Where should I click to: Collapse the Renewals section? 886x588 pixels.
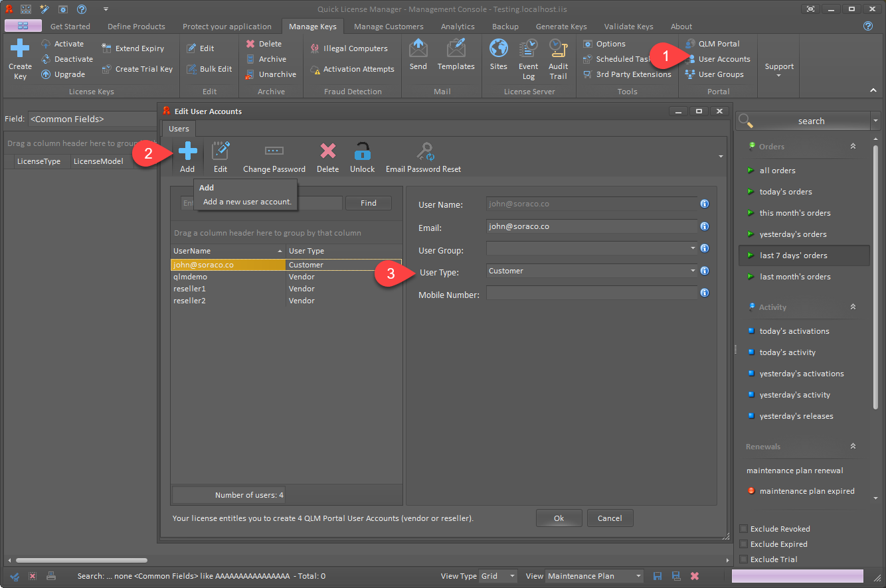[853, 447]
